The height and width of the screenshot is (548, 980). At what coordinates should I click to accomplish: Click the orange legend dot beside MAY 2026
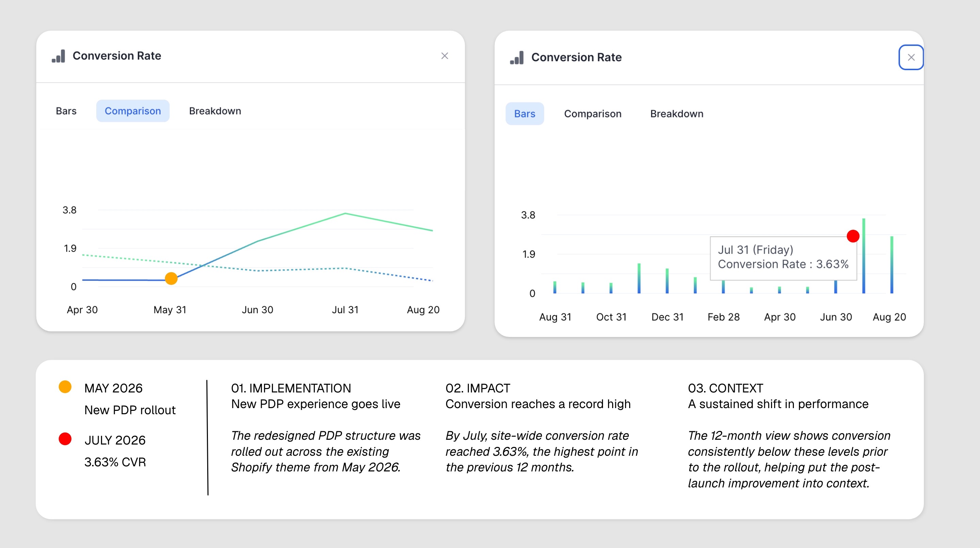tap(65, 387)
